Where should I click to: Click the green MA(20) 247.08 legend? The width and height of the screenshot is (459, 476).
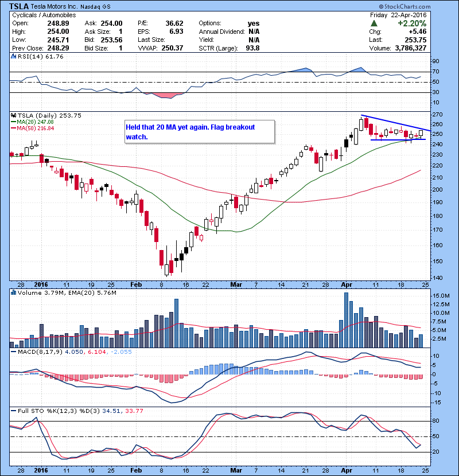pyautogui.click(x=32, y=122)
